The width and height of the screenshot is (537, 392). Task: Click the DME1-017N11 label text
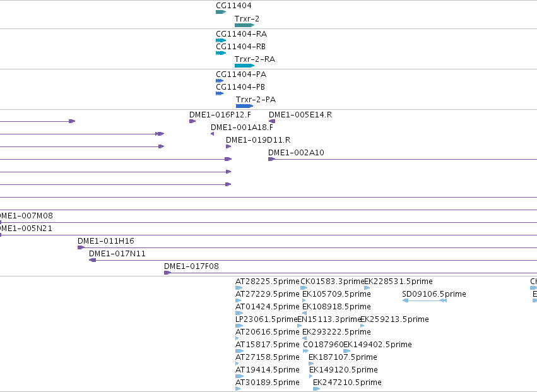pyautogui.click(x=117, y=254)
